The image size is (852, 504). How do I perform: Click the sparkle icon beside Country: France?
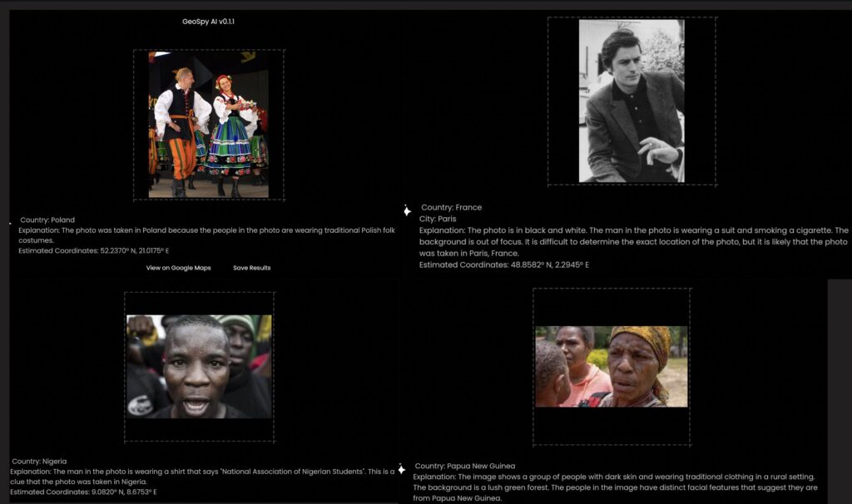[407, 210]
